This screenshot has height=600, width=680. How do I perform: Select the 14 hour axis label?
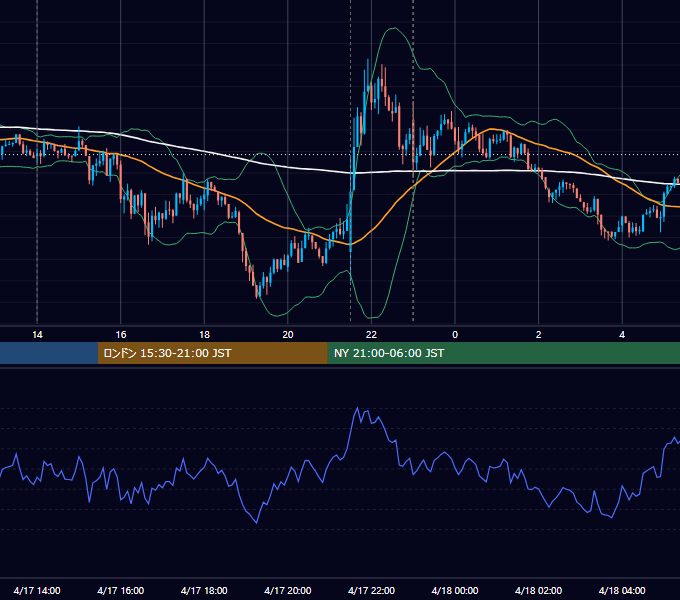click(37, 335)
